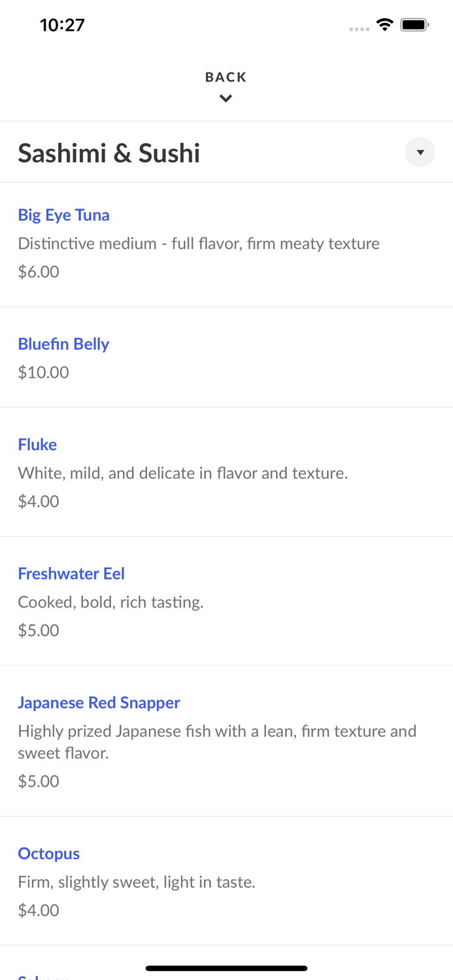The width and height of the screenshot is (453, 980).
Task: View the Fluke sashimi details
Action: [37, 444]
